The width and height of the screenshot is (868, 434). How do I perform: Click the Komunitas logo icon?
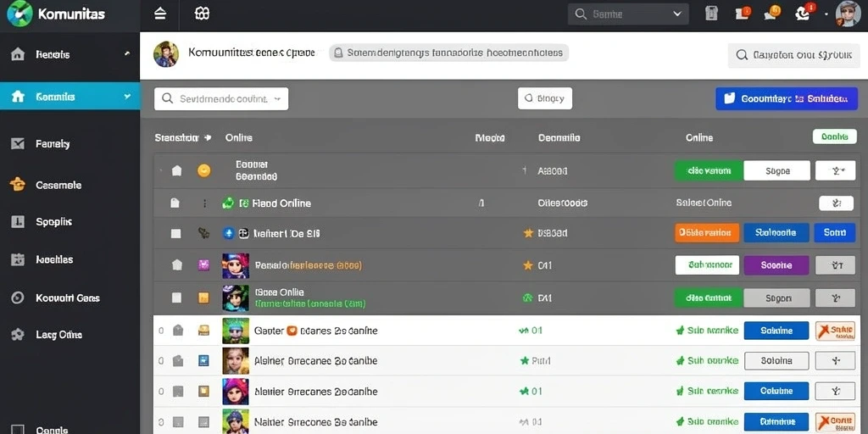coord(19,14)
